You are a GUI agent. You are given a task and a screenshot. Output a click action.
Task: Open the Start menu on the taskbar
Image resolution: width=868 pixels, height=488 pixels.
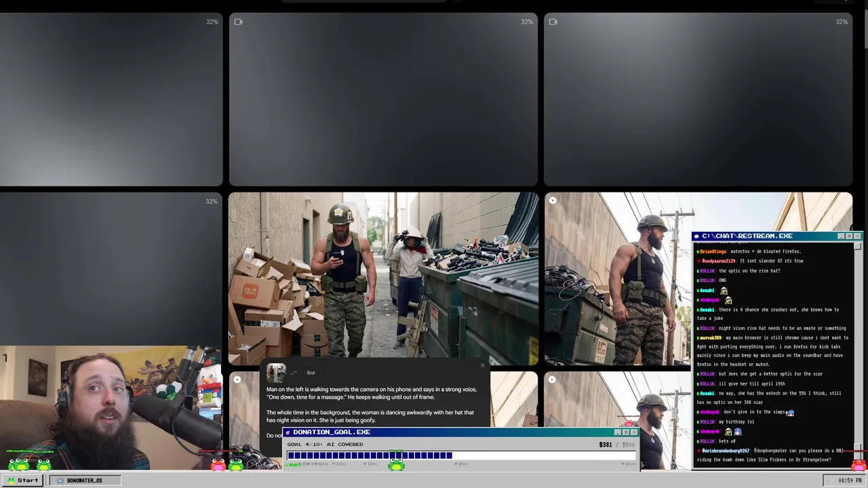pyautogui.click(x=23, y=481)
